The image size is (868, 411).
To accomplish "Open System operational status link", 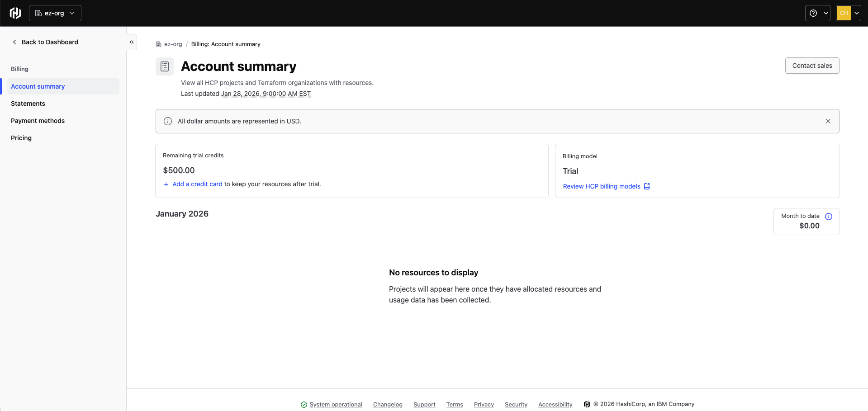I will pos(336,405).
